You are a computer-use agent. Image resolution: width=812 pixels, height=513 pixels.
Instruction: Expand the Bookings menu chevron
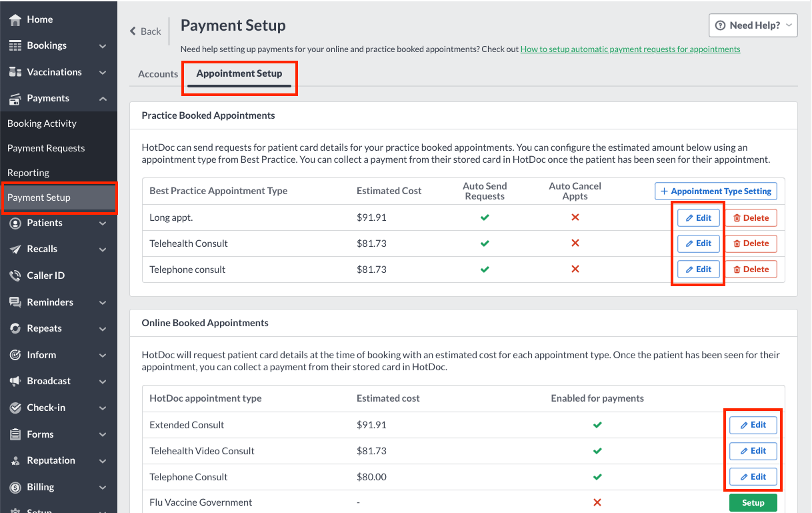(103, 46)
